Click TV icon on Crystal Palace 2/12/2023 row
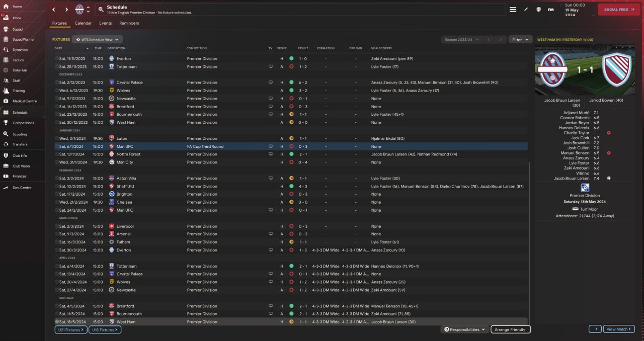The image size is (644, 341). coord(271,82)
